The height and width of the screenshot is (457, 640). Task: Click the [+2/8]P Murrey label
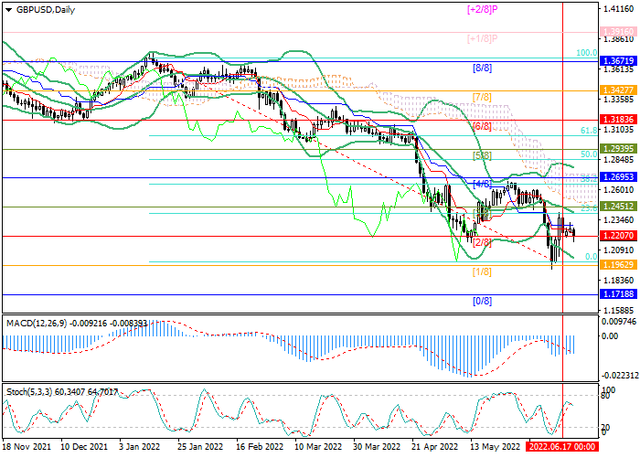[x=484, y=9]
